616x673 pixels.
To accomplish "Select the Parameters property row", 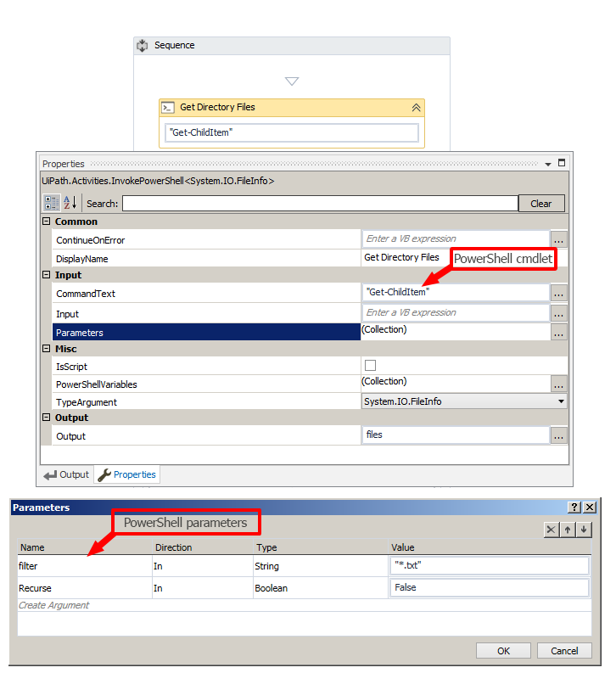I will [x=206, y=333].
